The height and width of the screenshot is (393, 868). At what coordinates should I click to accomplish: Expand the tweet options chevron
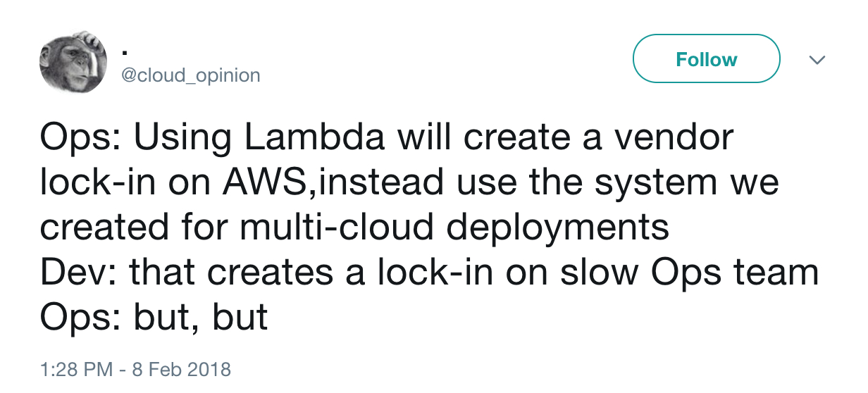[817, 61]
